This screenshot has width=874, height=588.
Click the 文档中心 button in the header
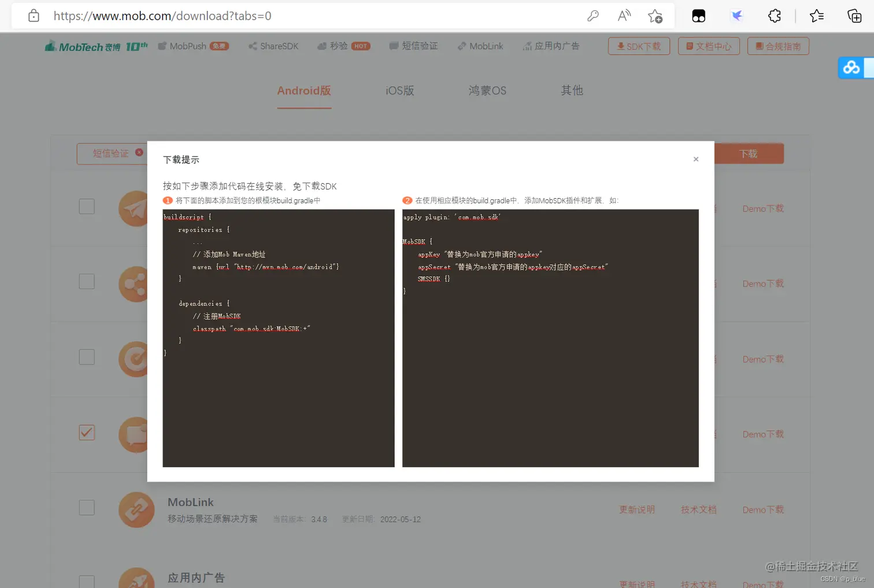[x=709, y=46]
